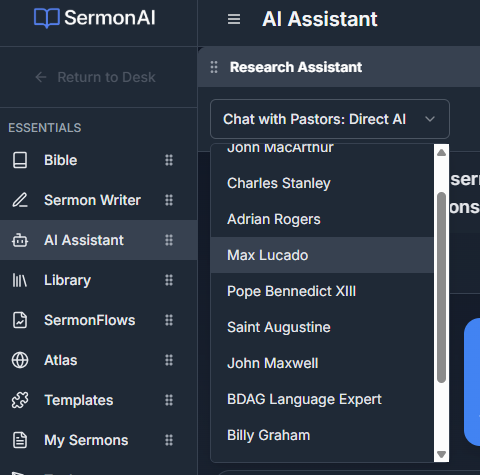Screen dimensions: 480x475
Task: Click the Library shelf icon
Action: (x=20, y=280)
